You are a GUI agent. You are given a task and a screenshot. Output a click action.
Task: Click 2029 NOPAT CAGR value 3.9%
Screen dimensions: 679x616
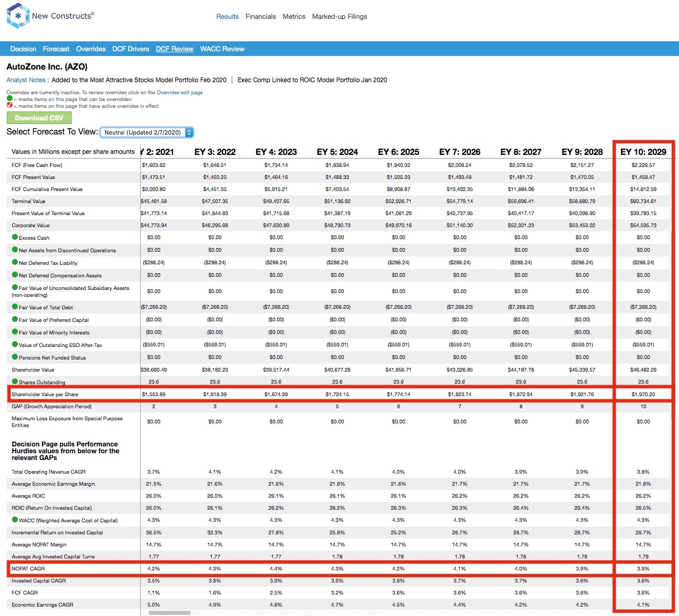[x=643, y=568]
